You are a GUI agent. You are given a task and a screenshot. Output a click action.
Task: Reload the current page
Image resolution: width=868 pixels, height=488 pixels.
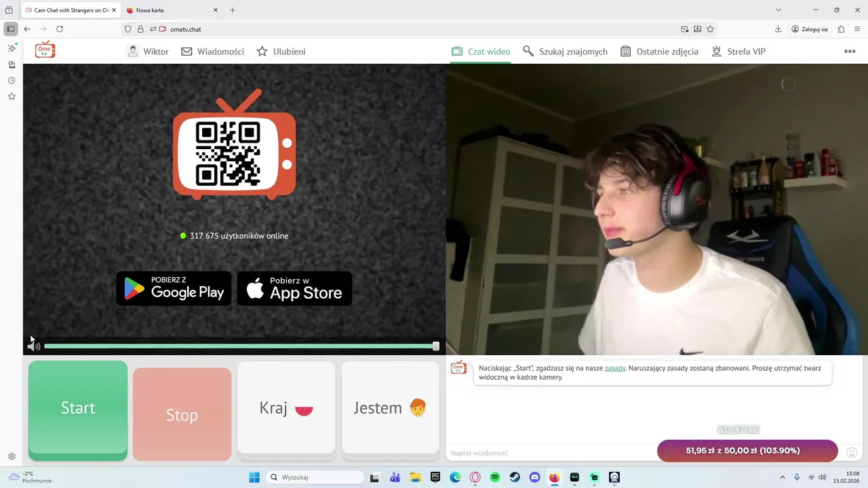click(60, 29)
